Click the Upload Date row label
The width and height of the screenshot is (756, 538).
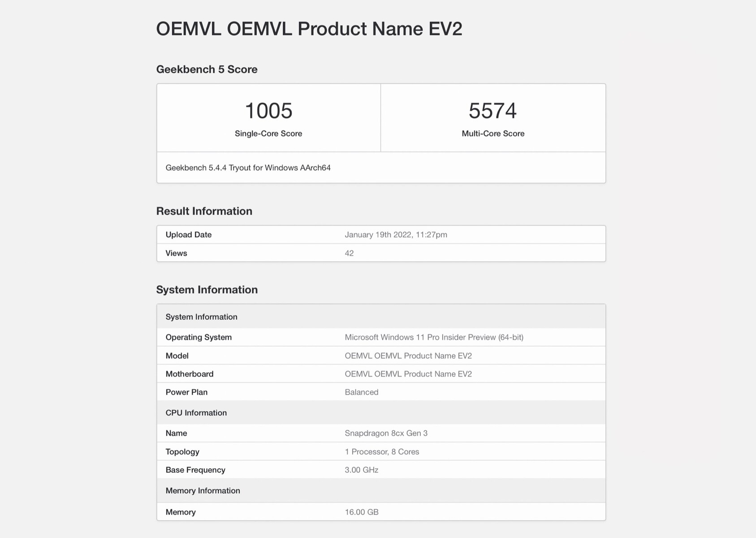pyautogui.click(x=188, y=235)
